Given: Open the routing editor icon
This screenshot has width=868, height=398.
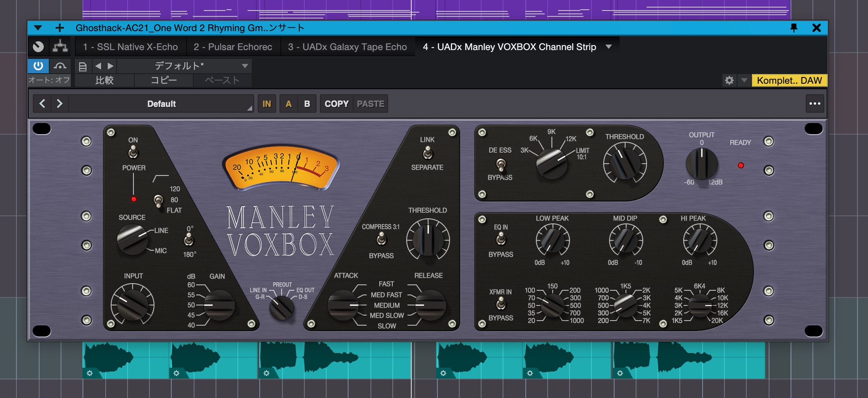Looking at the screenshot, I should tap(60, 47).
